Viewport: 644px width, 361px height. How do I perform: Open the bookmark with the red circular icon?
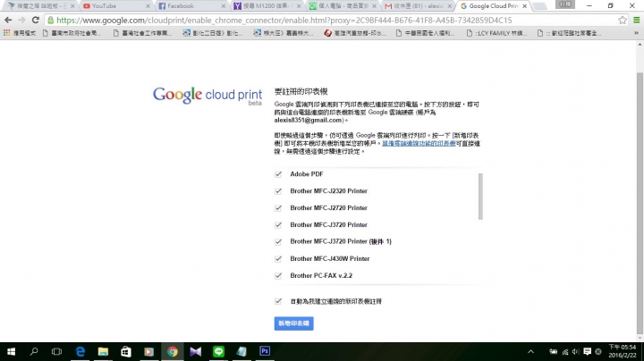click(356, 33)
